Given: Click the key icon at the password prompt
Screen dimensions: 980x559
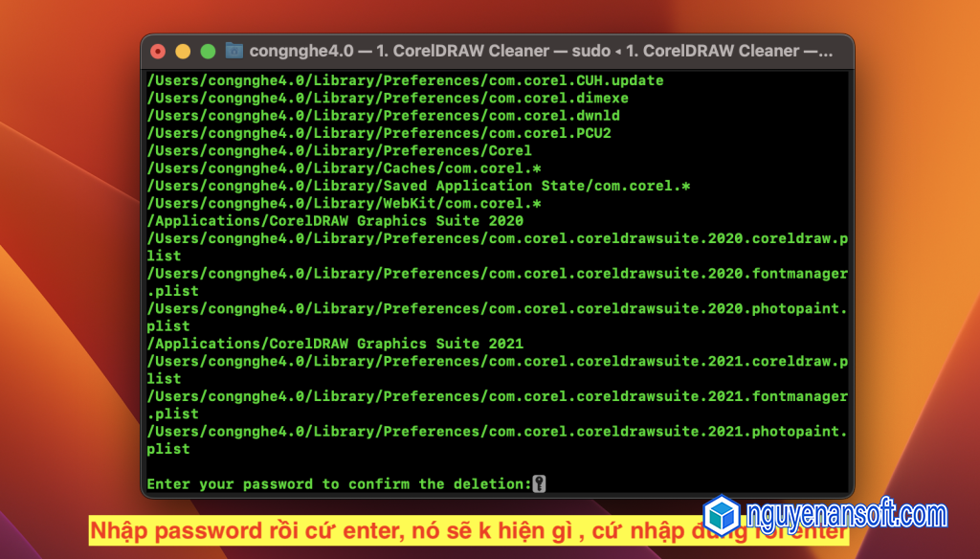Looking at the screenshot, I should tap(540, 483).
